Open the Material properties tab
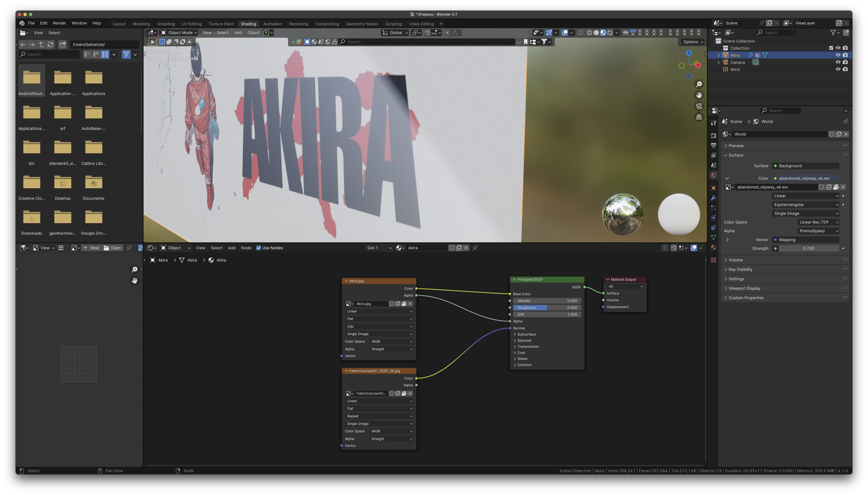The image size is (868, 495). [713, 247]
